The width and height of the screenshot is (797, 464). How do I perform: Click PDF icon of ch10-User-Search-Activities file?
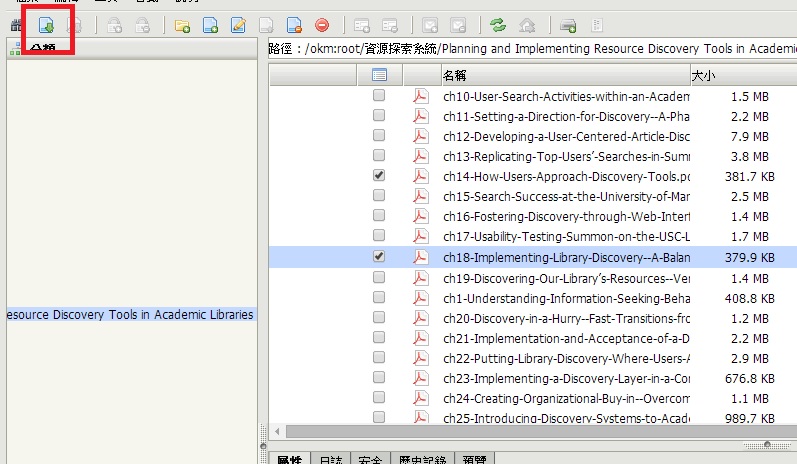click(x=420, y=96)
